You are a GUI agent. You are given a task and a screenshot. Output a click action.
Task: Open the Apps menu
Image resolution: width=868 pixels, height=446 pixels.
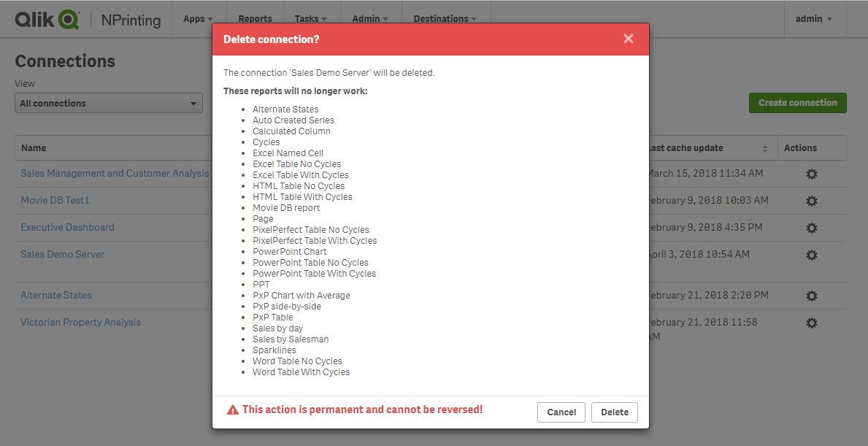point(198,19)
